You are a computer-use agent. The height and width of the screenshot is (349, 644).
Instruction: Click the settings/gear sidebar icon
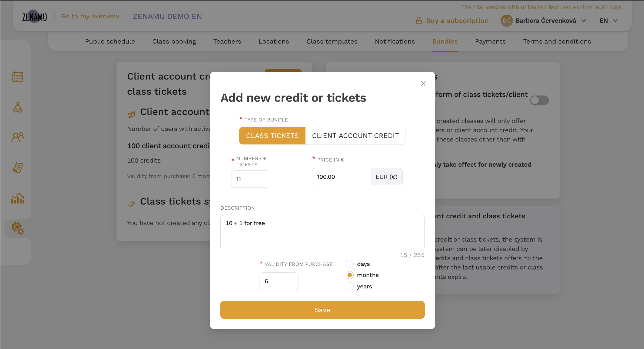pos(18,228)
